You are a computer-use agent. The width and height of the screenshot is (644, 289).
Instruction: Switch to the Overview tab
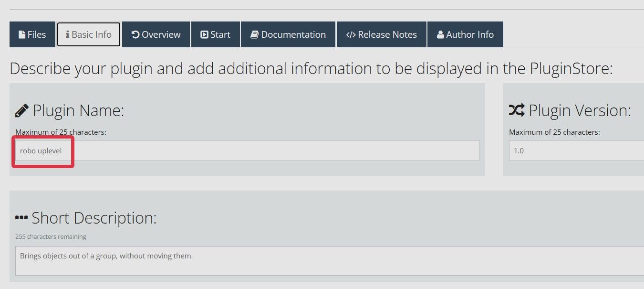[x=156, y=34]
